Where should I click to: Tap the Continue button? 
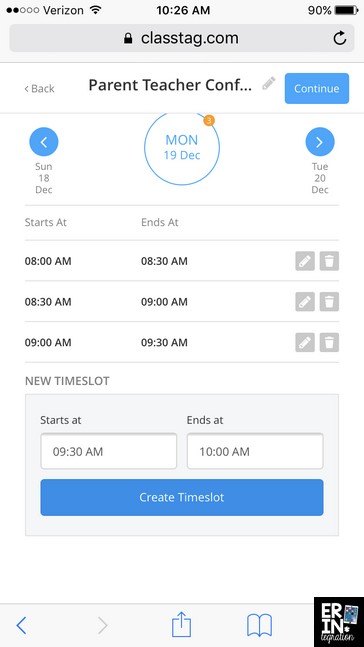317,88
